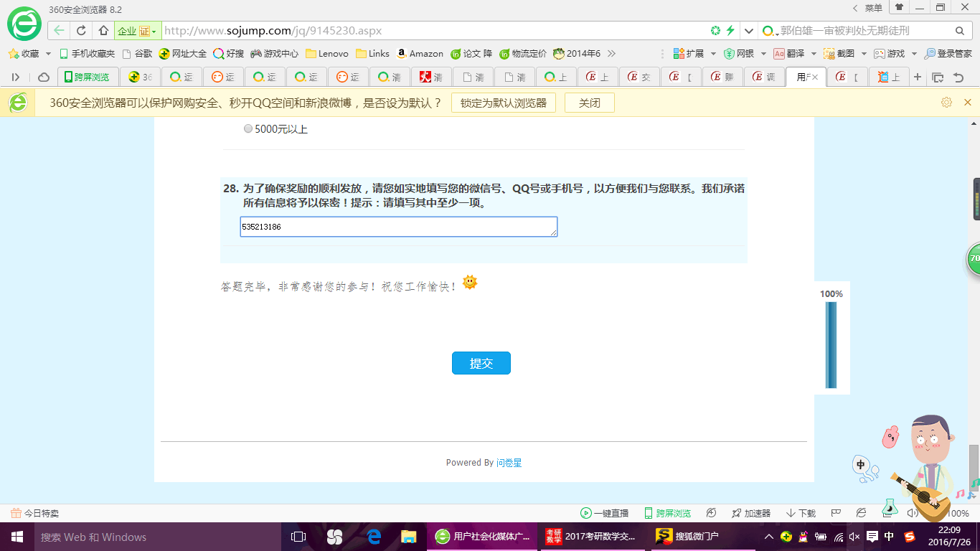Open the skin shirt icon in title bar
This screenshot has height=551, width=980.
899,7
